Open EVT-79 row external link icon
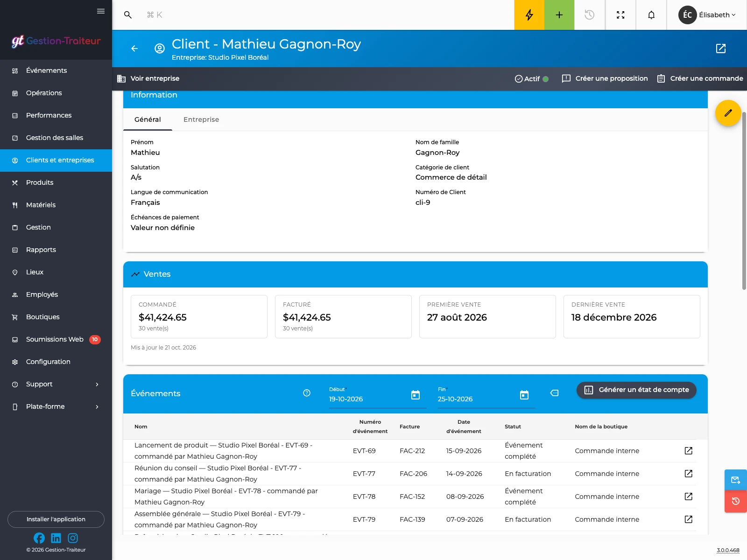Viewport: 747px width, 560px height. tap(688, 519)
